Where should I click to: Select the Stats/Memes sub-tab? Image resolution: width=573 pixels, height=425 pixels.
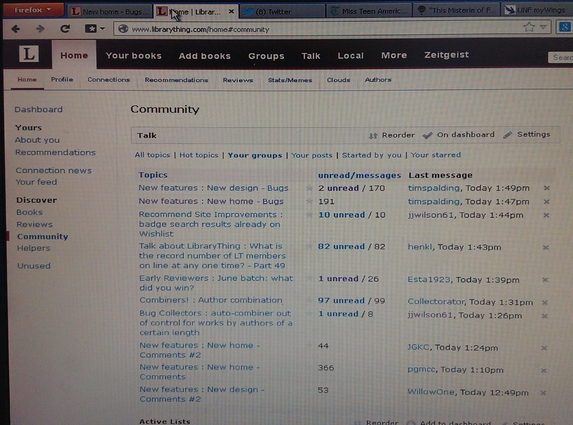pos(290,80)
